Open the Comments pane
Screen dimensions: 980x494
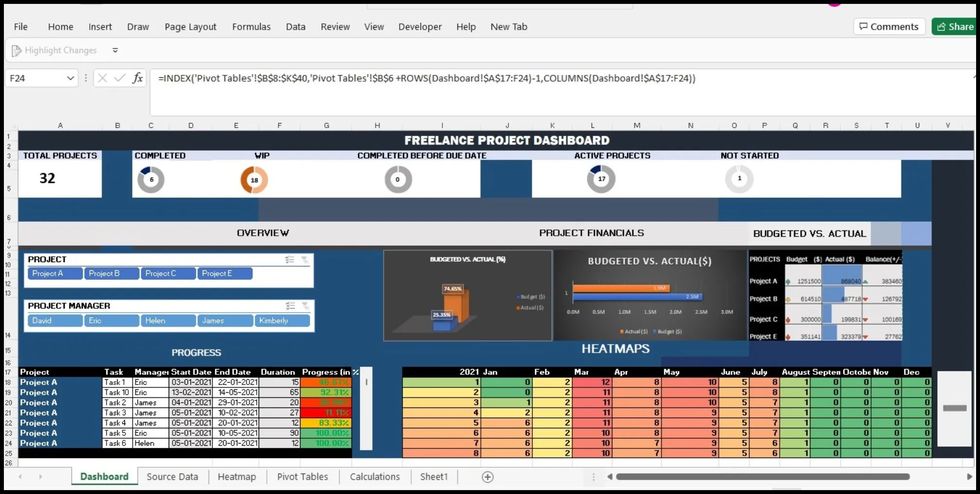pos(889,26)
